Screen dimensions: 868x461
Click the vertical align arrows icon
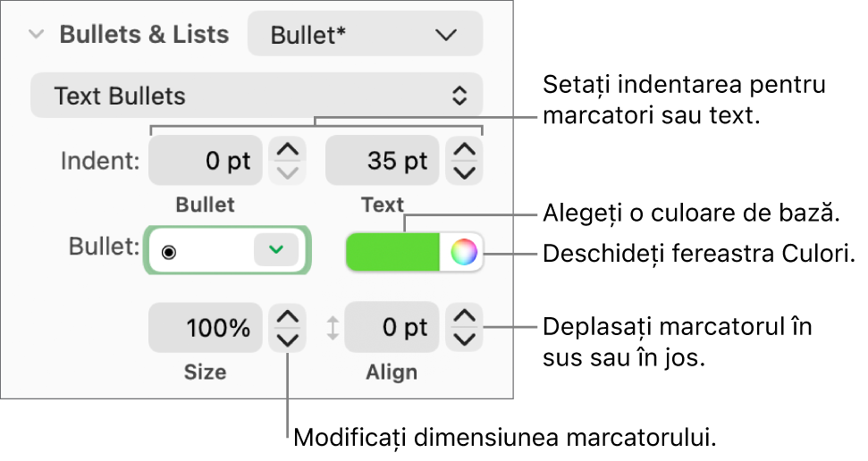pos(333,328)
